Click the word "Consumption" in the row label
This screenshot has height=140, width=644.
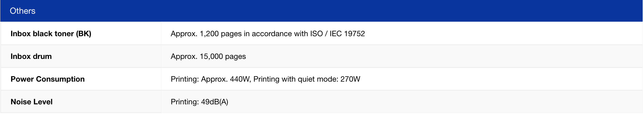point(60,79)
